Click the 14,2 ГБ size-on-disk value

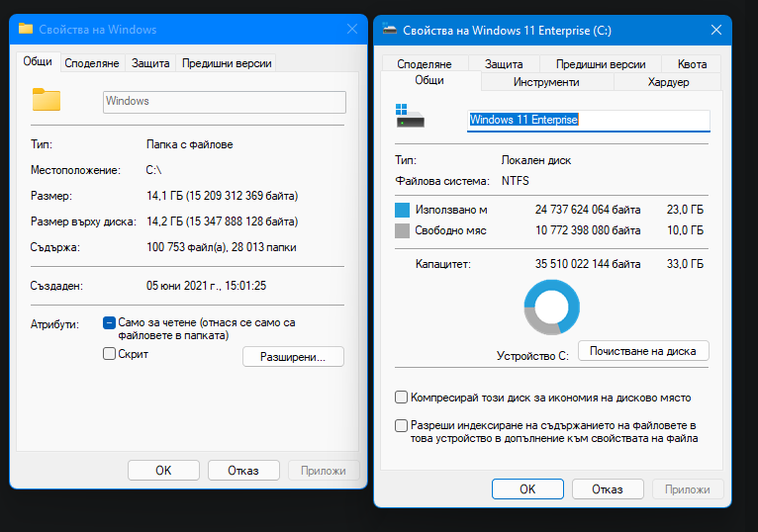click(x=223, y=222)
